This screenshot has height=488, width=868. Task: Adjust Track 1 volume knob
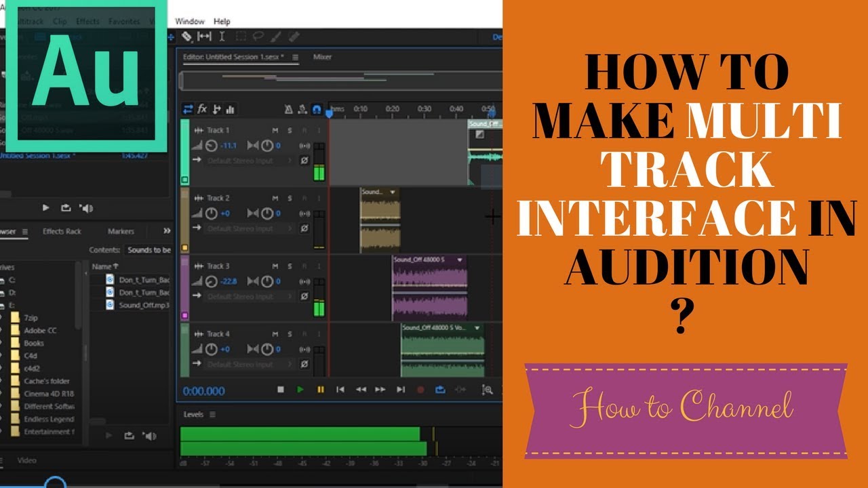pos(211,146)
